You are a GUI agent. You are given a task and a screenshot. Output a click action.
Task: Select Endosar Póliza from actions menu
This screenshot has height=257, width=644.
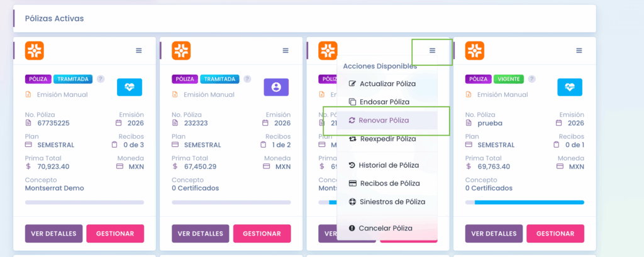387,102
